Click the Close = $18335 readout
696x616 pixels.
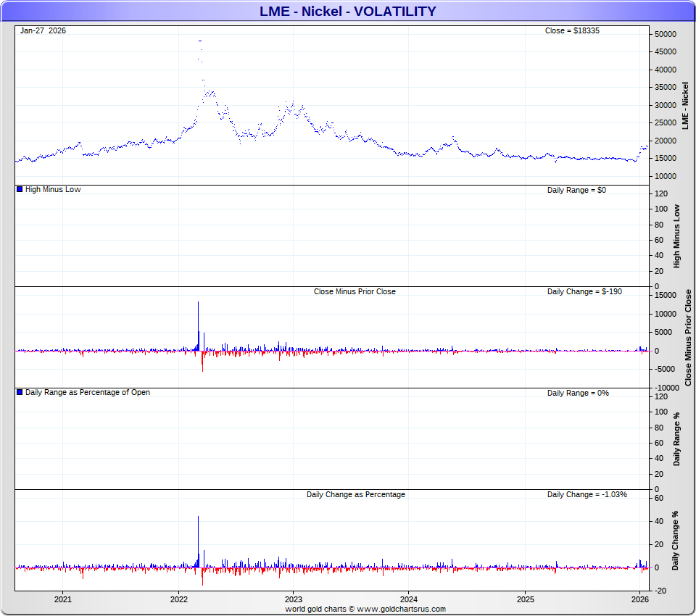tap(572, 30)
